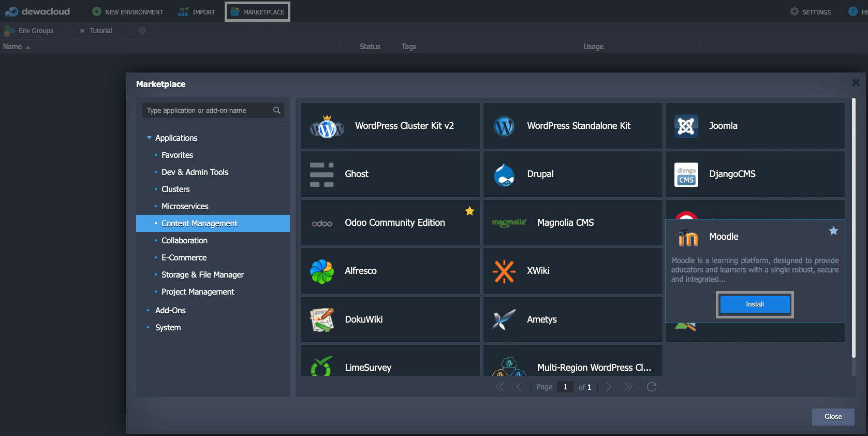Click the Odoo logo icon
Viewport: 868px width, 436px height.
tap(322, 223)
